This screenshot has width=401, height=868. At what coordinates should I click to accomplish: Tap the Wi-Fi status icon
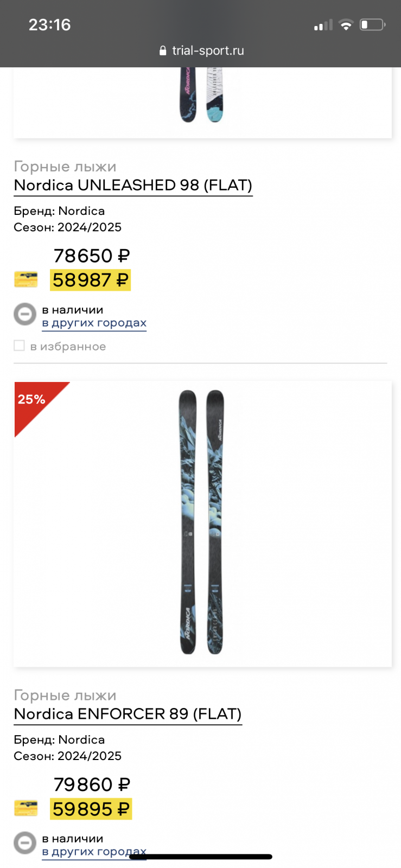[x=346, y=25]
